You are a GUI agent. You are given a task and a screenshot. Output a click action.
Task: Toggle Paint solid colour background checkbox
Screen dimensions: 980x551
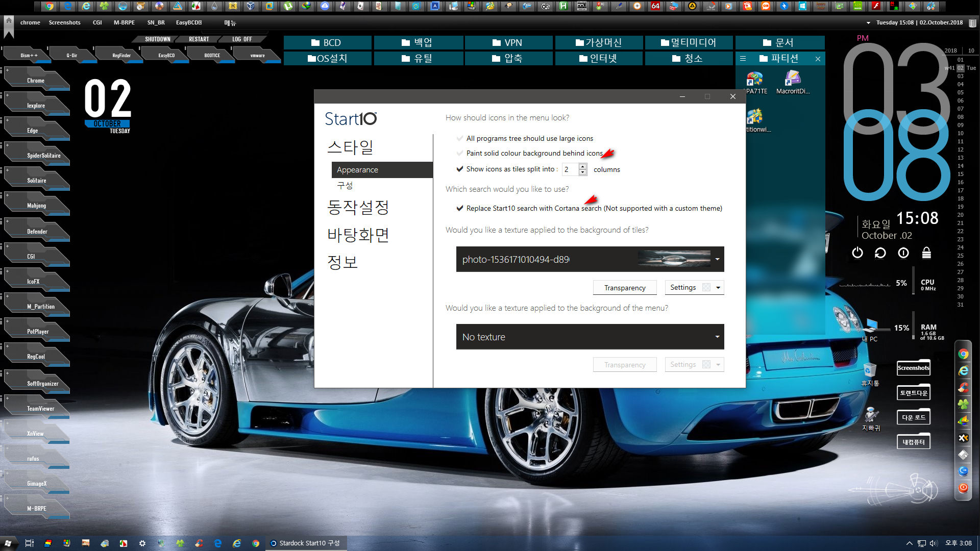460,153
